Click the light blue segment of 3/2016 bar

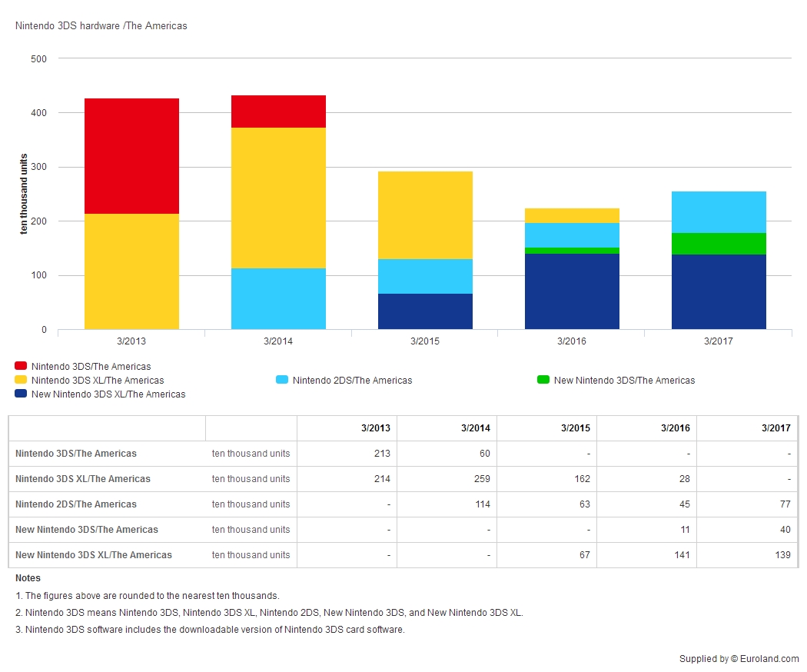[x=572, y=235]
